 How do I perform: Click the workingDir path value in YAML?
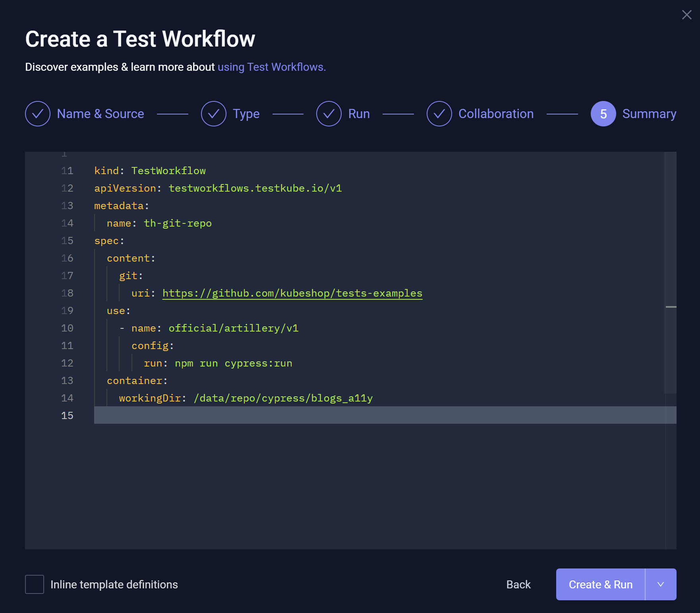[283, 398]
